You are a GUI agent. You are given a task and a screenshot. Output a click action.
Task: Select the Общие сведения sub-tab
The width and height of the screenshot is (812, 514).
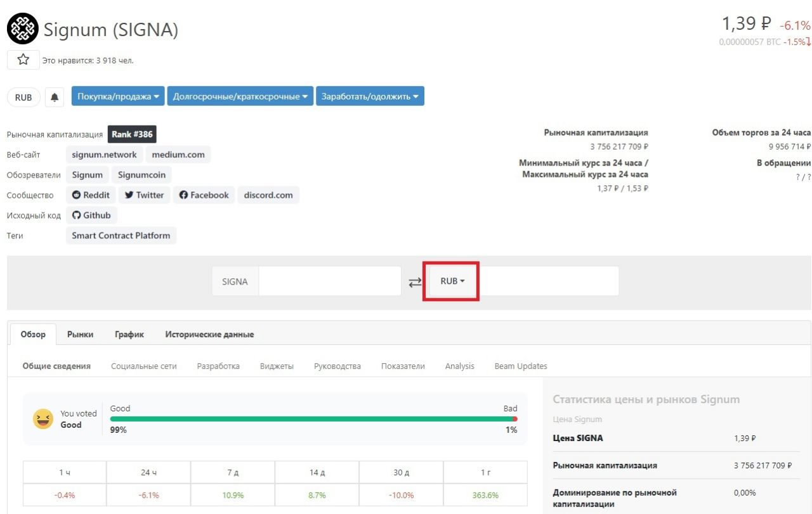pos(56,366)
